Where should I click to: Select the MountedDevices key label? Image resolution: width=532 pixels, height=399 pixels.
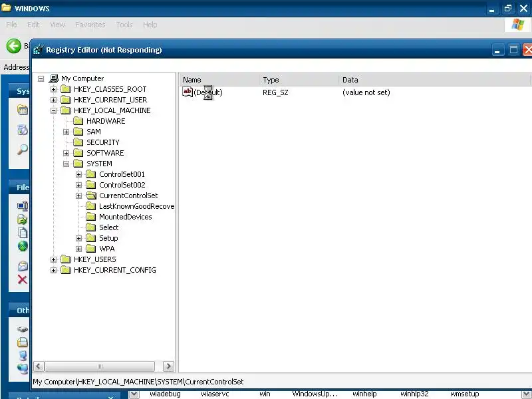pyautogui.click(x=126, y=217)
